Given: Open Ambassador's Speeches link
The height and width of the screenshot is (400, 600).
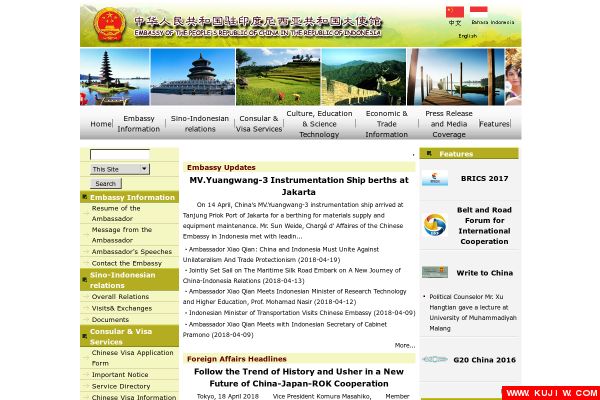Looking at the screenshot, I should tap(132, 251).
